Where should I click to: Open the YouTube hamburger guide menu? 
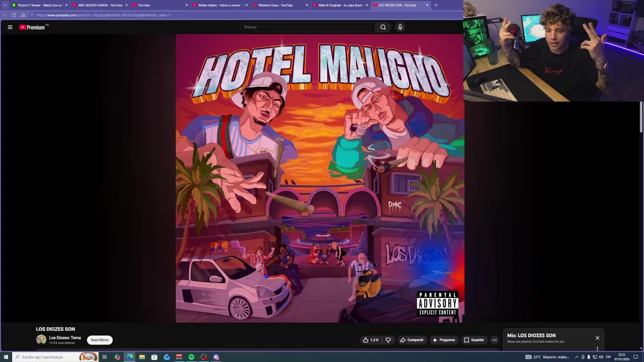[10, 27]
